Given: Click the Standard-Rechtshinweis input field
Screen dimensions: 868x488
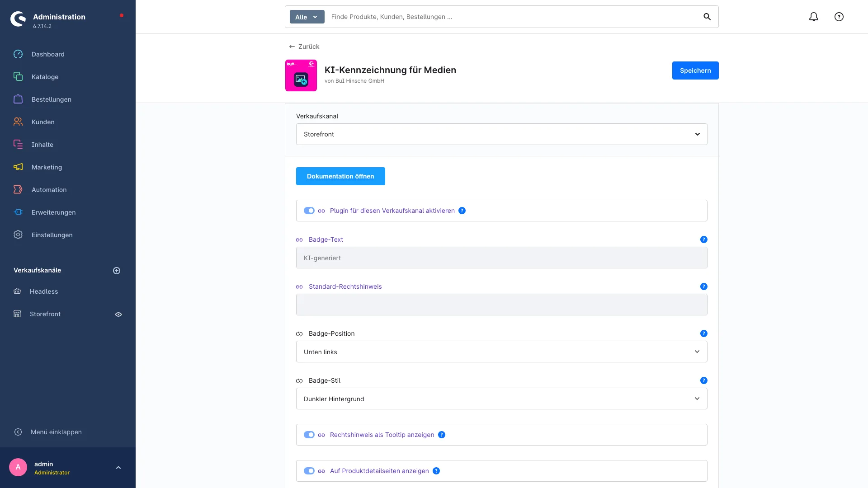Looking at the screenshot, I should click(x=502, y=305).
